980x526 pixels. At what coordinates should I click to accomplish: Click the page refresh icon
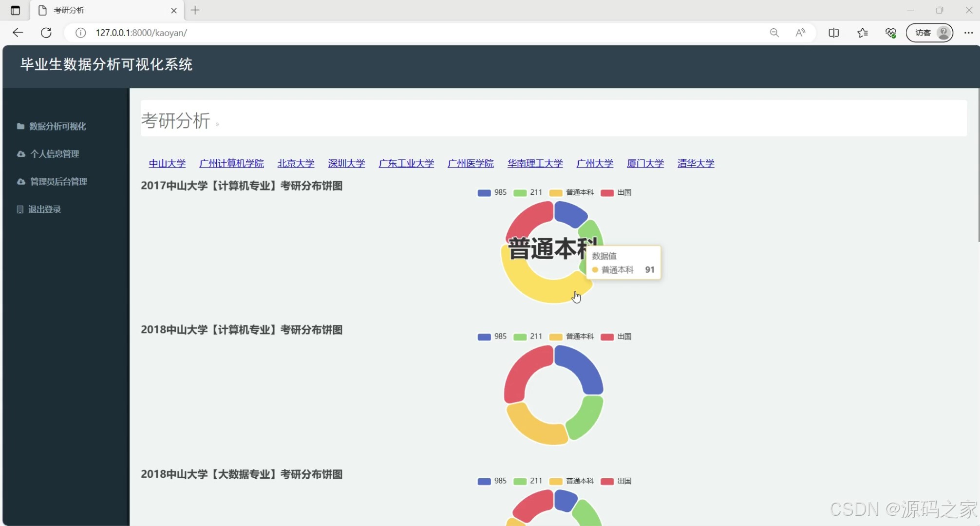tap(47, 33)
